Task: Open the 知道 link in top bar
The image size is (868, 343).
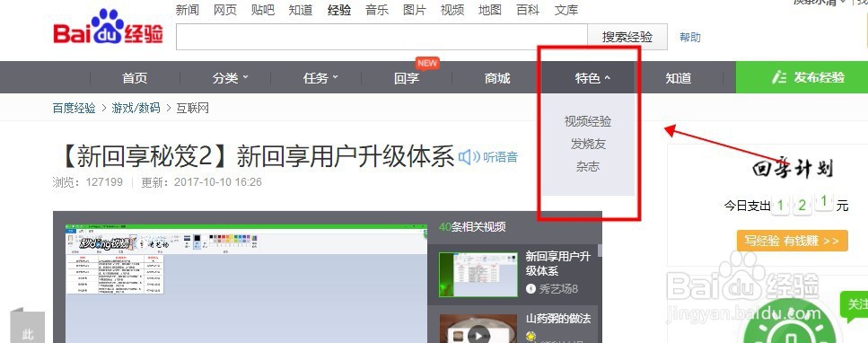Action: click(x=301, y=9)
